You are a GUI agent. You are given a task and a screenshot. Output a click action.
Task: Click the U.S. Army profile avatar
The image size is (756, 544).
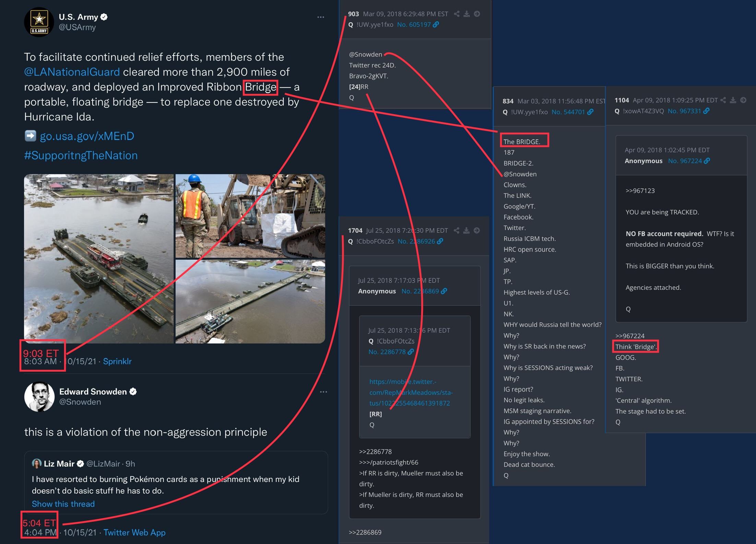(x=39, y=22)
